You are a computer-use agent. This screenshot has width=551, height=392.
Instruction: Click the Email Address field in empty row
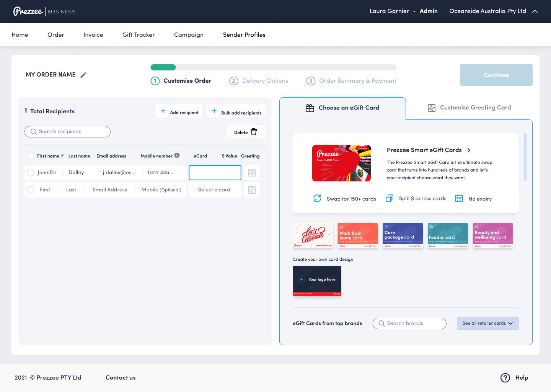[110, 190]
